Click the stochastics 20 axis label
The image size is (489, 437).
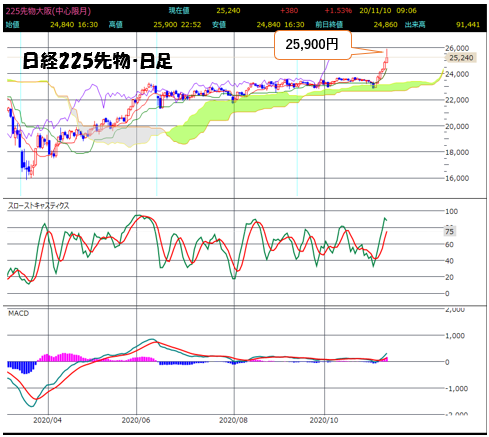point(449,277)
